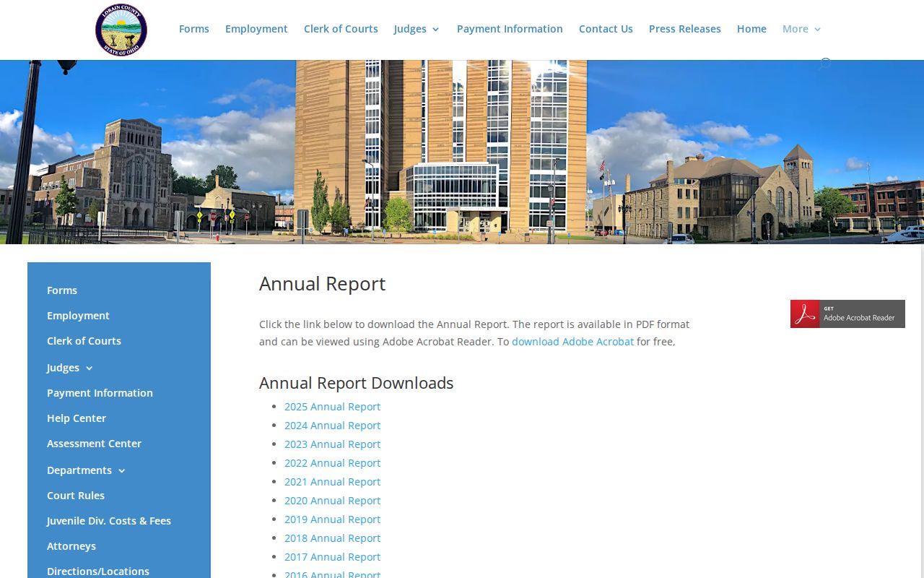
Task: Open the 2025 Annual Report link
Action: tap(332, 407)
